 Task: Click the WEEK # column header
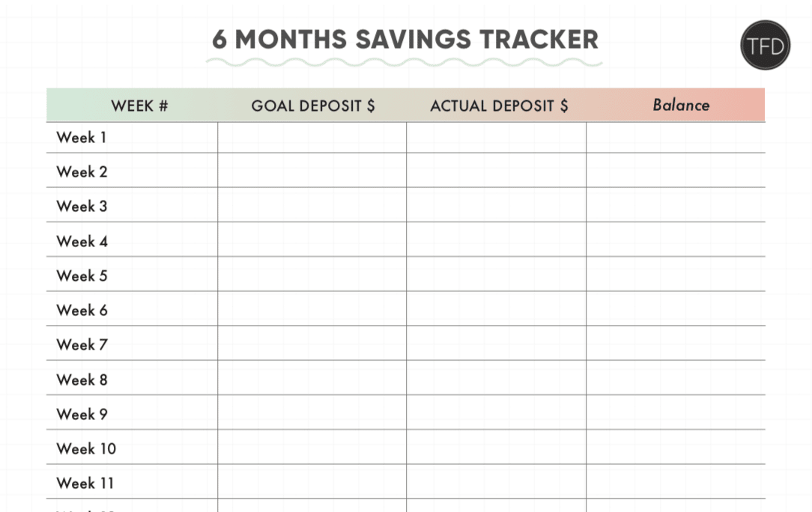[139, 106]
